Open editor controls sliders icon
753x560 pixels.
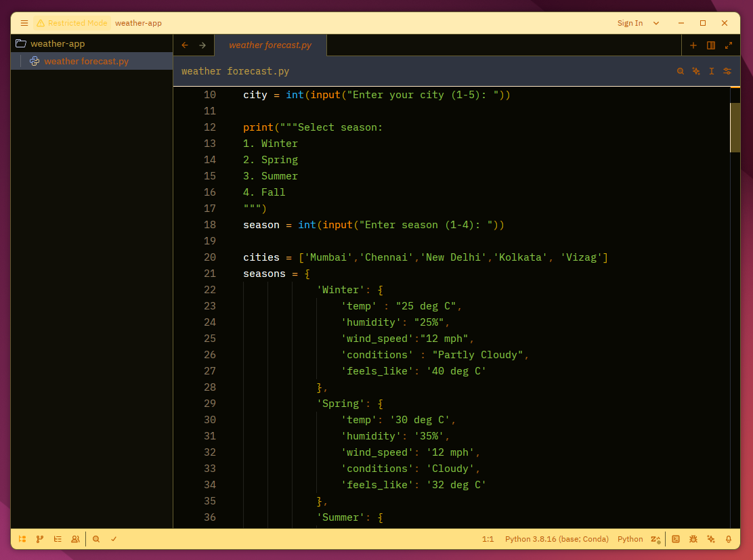coord(727,71)
